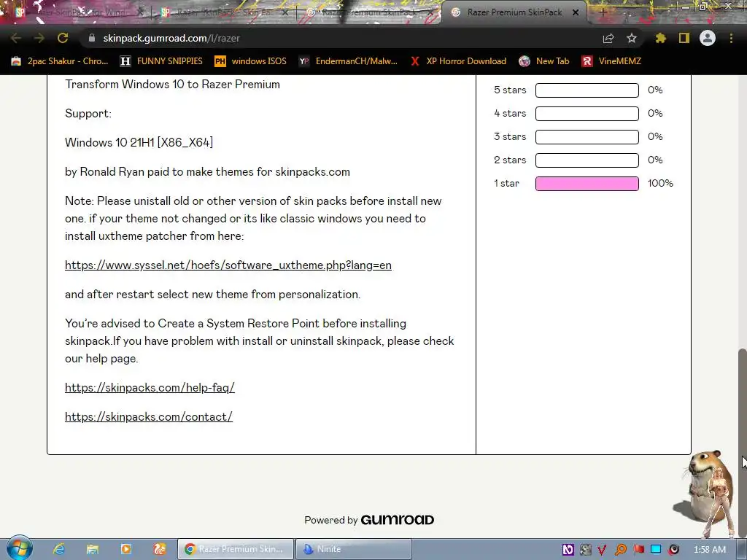Select the active Razer Premium SkinPack tab
This screenshot has width=747, height=560.
tap(514, 12)
